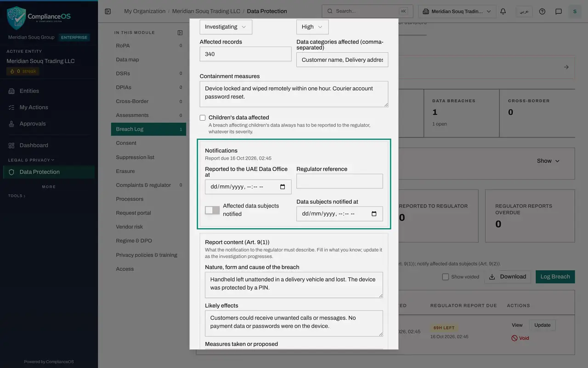Go to DPIAs module item
Screen dimensions: 588x368
tap(148, 87)
